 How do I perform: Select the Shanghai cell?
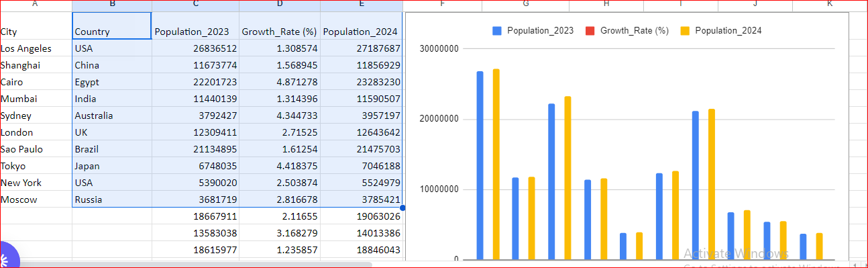tap(36, 65)
